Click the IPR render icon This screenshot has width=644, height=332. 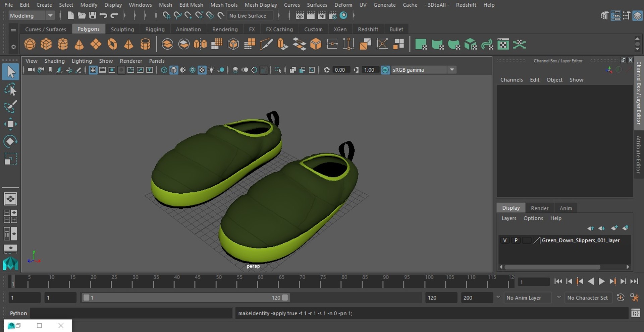(321, 15)
